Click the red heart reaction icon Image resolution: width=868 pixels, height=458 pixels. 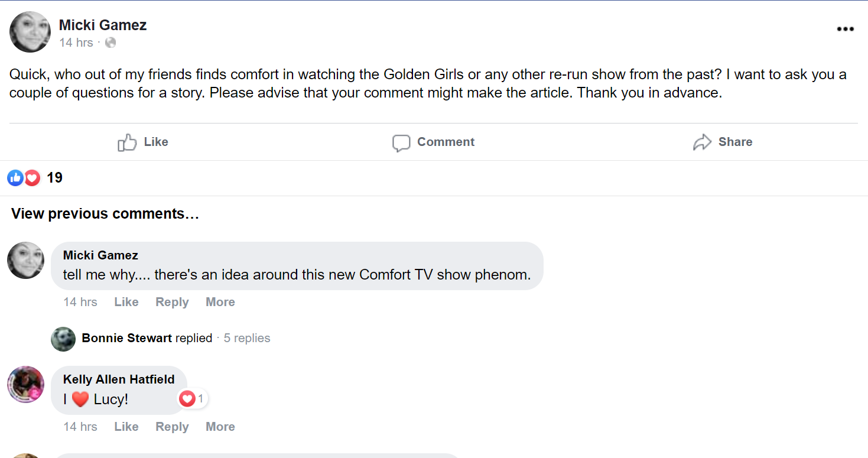pyautogui.click(x=32, y=178)
